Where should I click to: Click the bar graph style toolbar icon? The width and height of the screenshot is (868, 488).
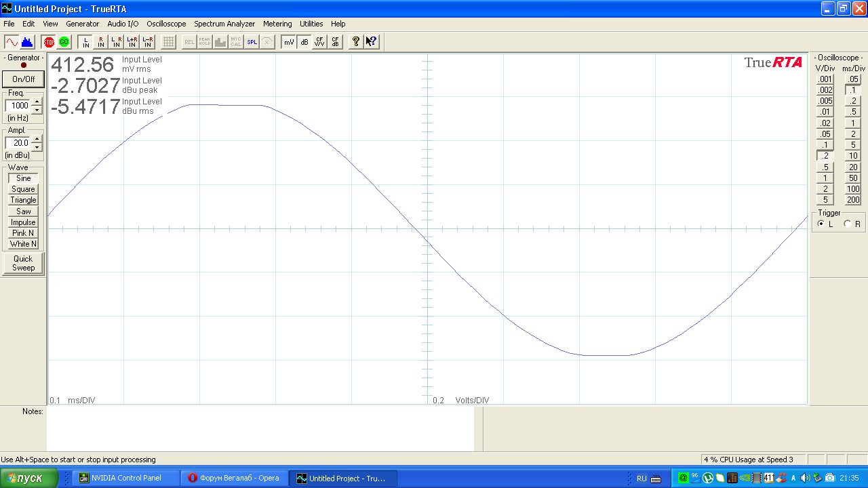pos(221,42)
